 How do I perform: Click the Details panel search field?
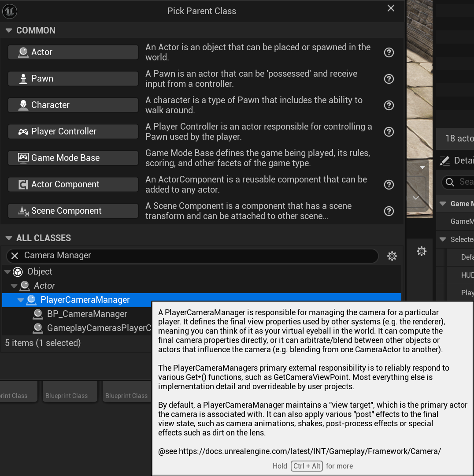pyautogui.click(x=458, y=182)
